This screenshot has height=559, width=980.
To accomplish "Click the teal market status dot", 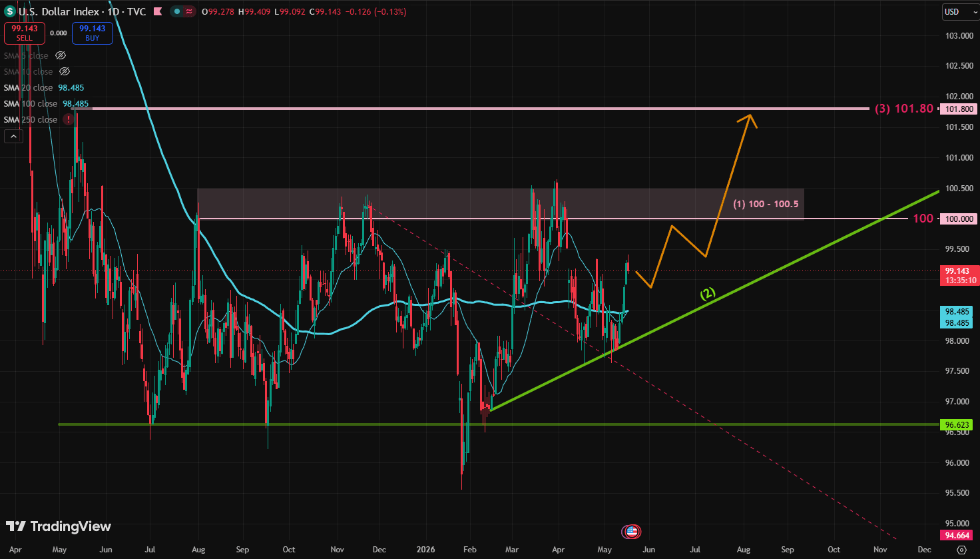I will pos(176,11).
